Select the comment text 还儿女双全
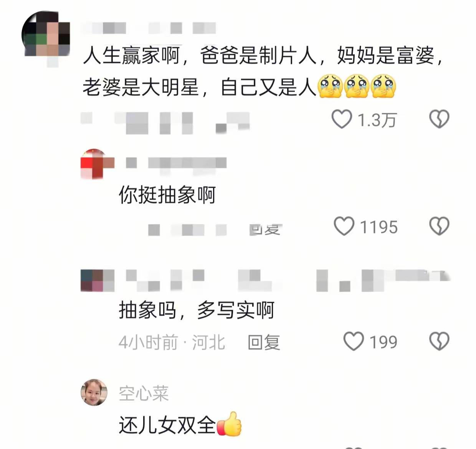 tap(167, 425)
